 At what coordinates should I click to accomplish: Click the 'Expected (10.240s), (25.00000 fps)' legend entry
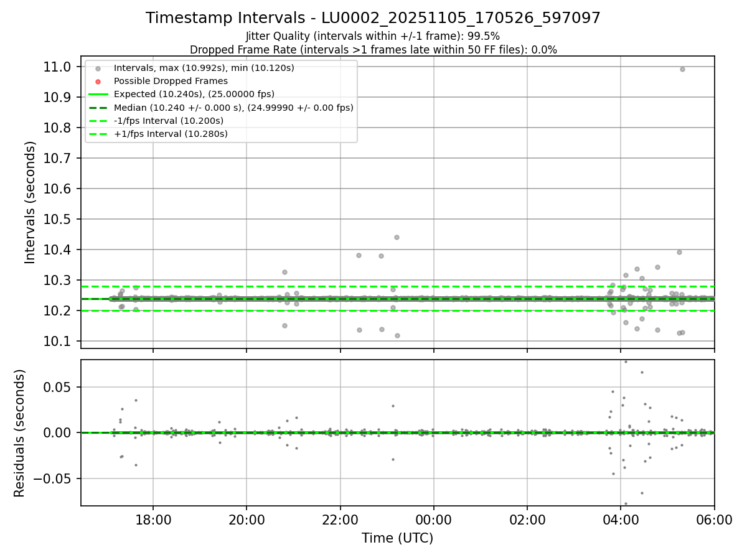[x=194, y=94]
